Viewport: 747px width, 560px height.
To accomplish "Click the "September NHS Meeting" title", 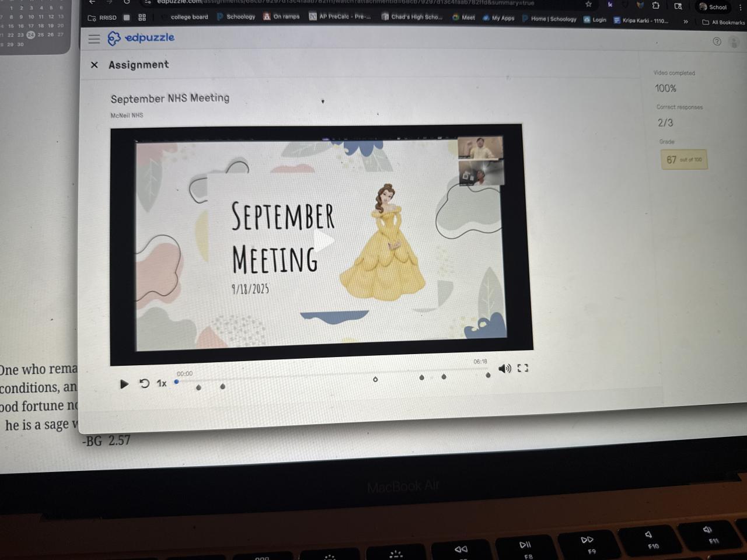I will coord(170,98).
